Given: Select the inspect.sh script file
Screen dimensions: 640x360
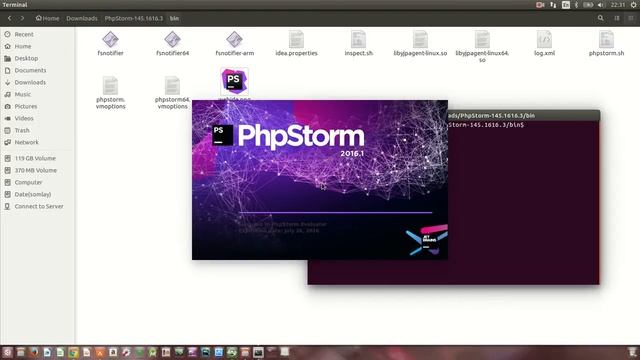Looking at the screenshot, I should tap(358, 43).
